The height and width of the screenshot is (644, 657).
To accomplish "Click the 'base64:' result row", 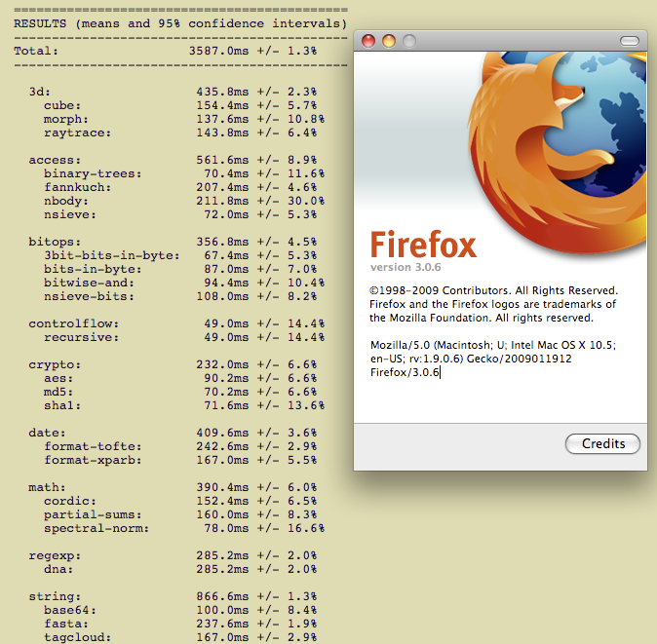I will point(180,610).
